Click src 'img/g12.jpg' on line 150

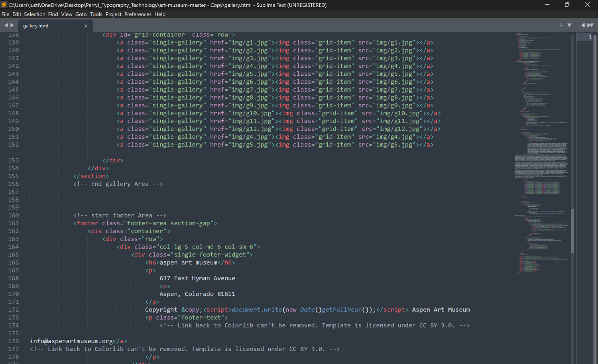399,129
